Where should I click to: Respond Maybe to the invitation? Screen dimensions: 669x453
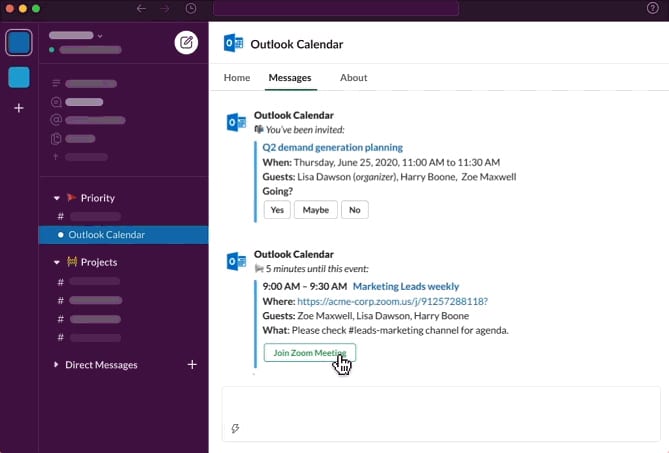pyautogui.click(x=316, y=210)
